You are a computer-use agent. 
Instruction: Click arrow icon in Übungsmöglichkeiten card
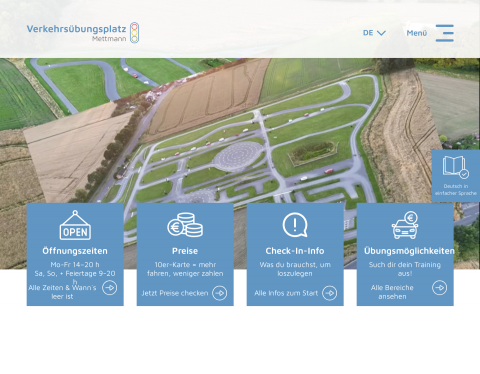[439, 288]
